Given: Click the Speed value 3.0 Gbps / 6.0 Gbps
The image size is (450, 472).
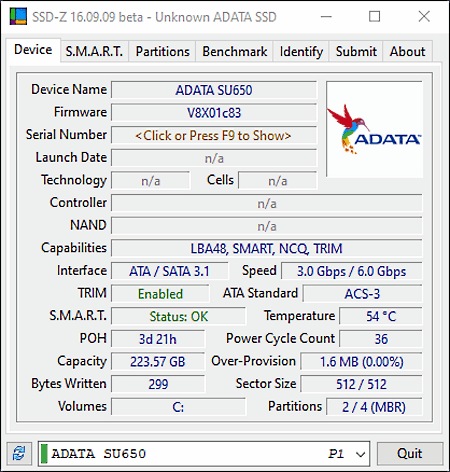Looking at the screenshot, I should (x=352, y=271).
